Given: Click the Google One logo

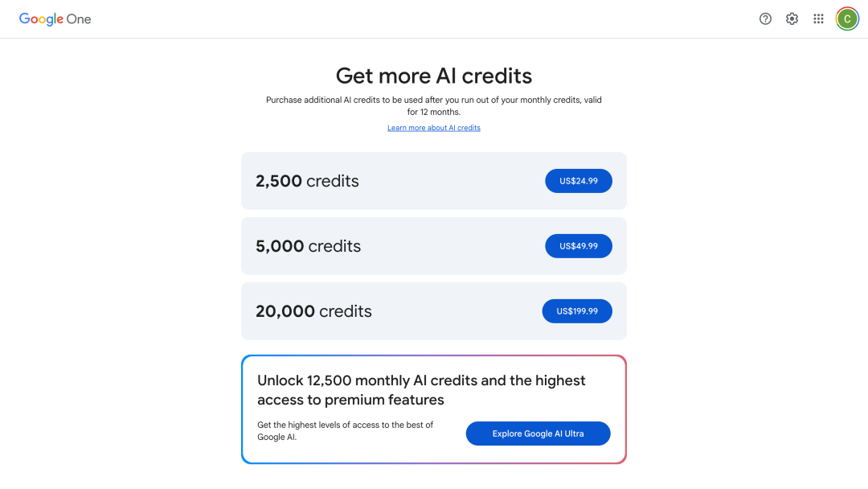Looking at the screenshot, I should 55,18.
